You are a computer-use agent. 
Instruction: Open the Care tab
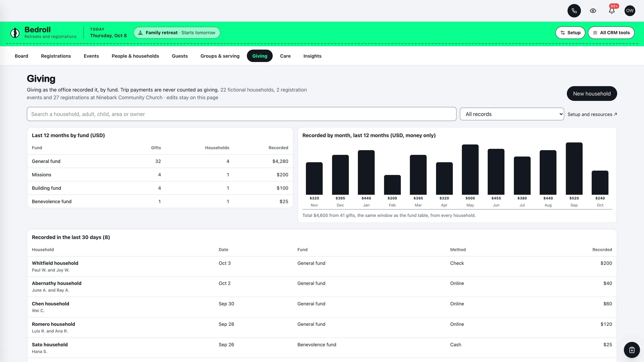[x=285, y=56]
